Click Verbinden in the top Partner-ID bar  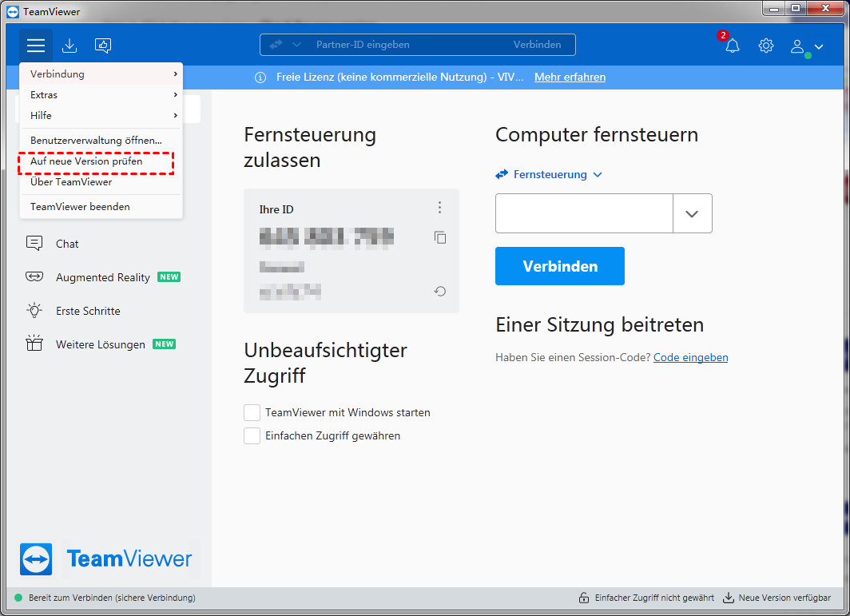(x=537, y=45)
